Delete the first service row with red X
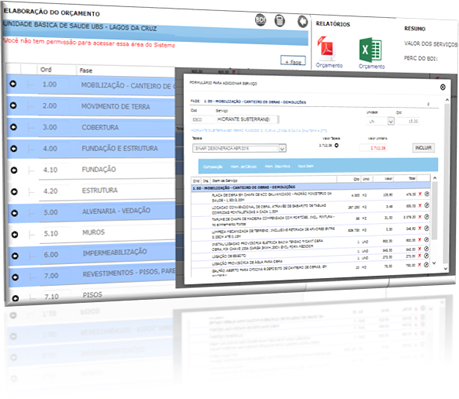The width and height of the screenshot is (459, 399). click(x=420, y=194)
